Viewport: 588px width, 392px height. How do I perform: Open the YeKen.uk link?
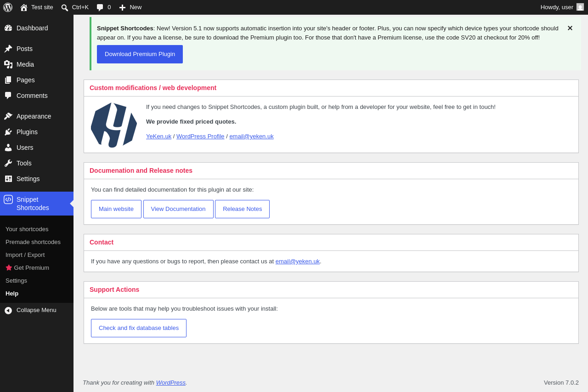[158, 136]
